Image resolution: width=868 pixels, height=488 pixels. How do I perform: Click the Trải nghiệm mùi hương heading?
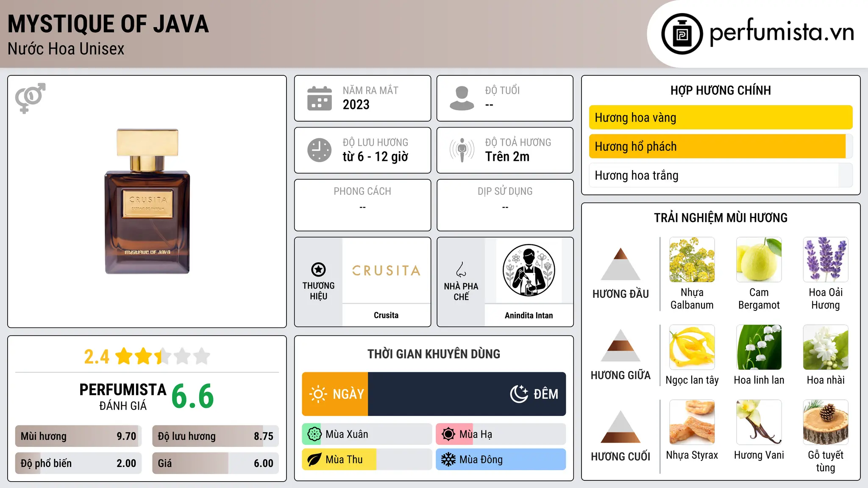tap(721, 218)
